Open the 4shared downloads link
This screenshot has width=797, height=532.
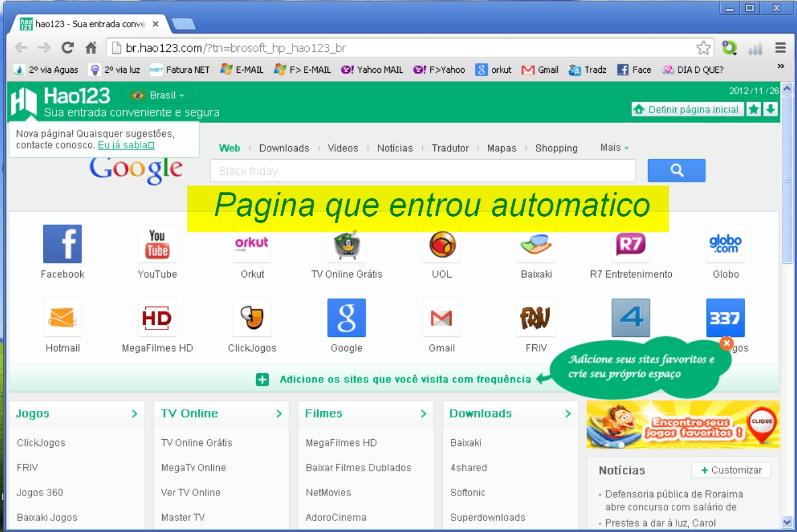coord(469,468)
